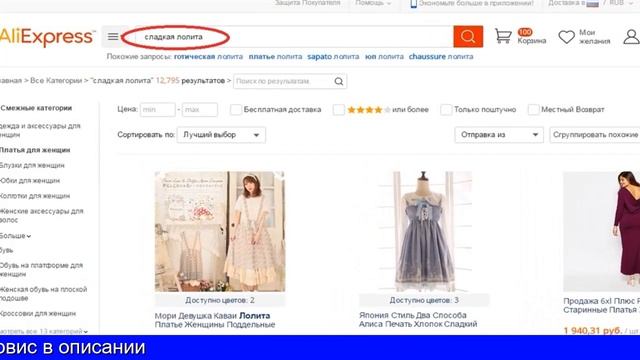Open Мои желания link
640x360 pixels.
click(x=595, y=37)
